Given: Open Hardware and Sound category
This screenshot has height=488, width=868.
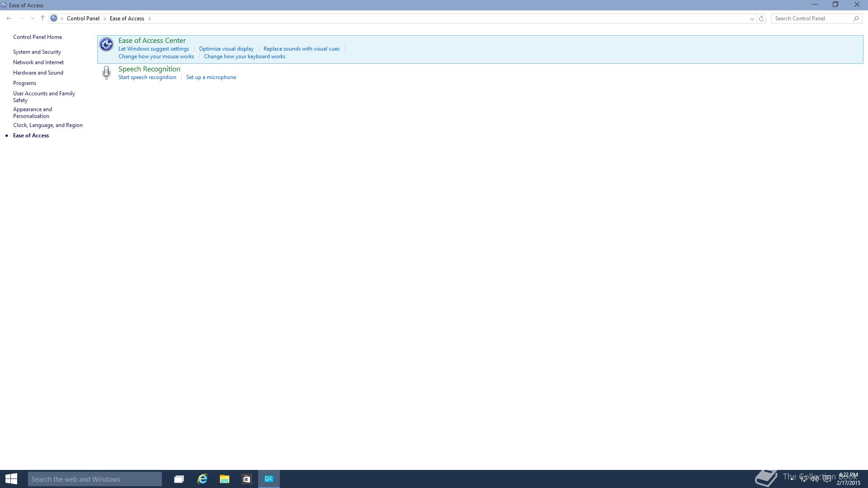Looking at the screenshot, I should (x=38, y=73).
